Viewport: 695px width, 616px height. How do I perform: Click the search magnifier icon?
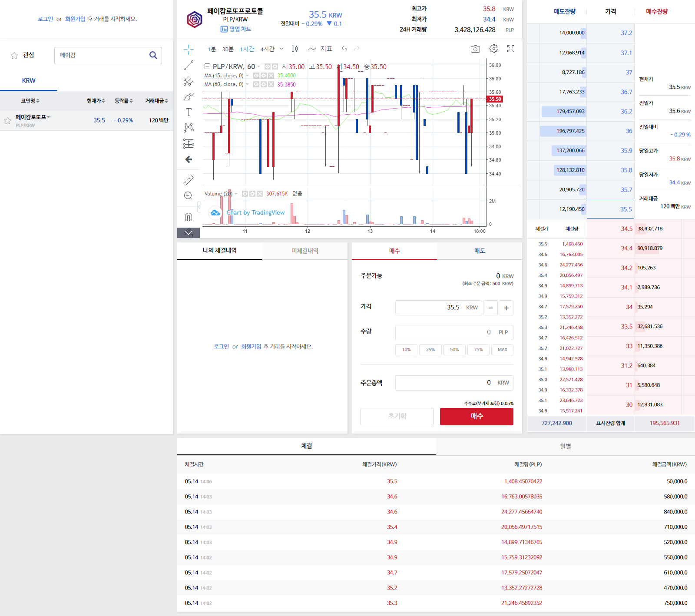click(x=153, y=55)
